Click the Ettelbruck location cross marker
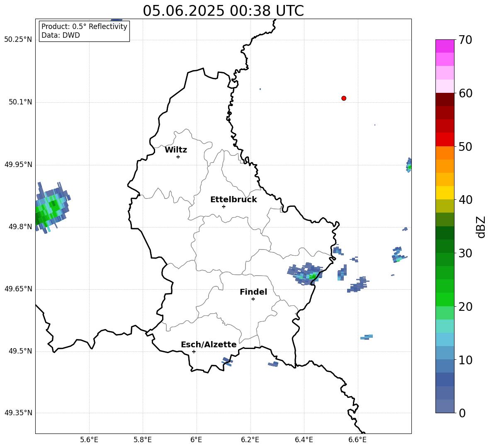 [224, 206]
